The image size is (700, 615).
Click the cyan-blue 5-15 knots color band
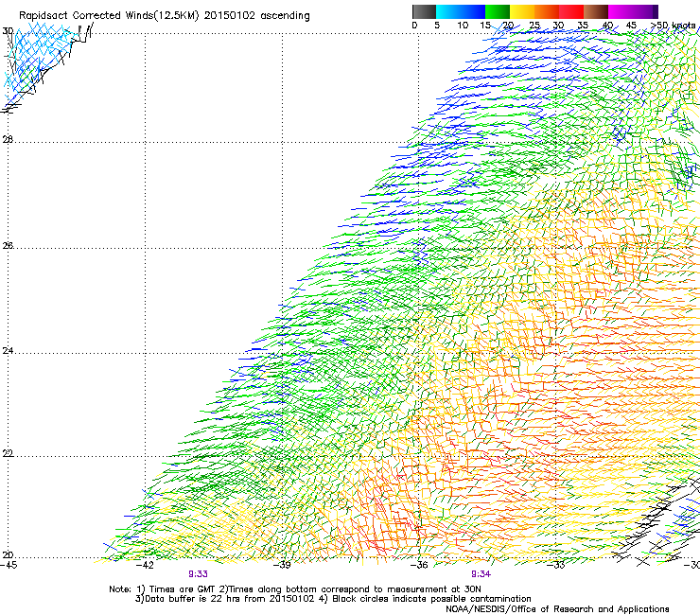click(461, 11)
